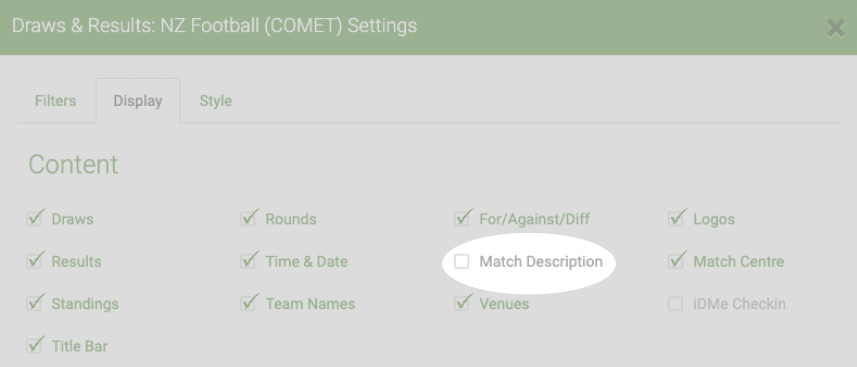Click the Match Centre label

[x=739, y=261]
